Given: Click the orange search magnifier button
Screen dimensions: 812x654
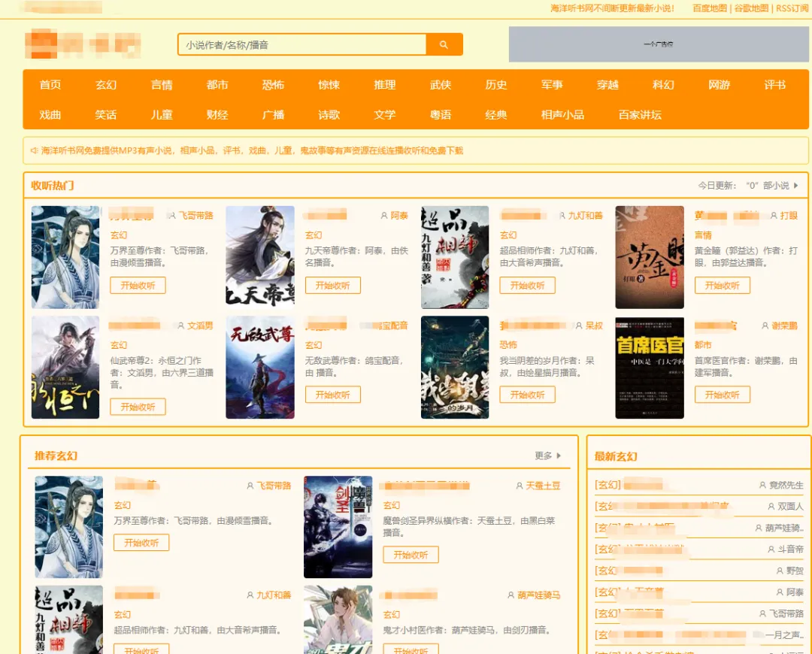Looking at the screenshot, I should (x=444, y=45).
